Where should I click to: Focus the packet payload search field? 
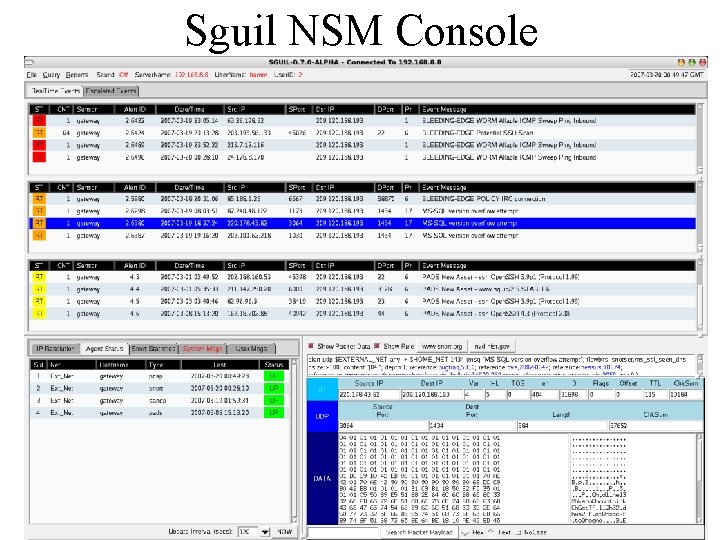[x=344, y=532]
